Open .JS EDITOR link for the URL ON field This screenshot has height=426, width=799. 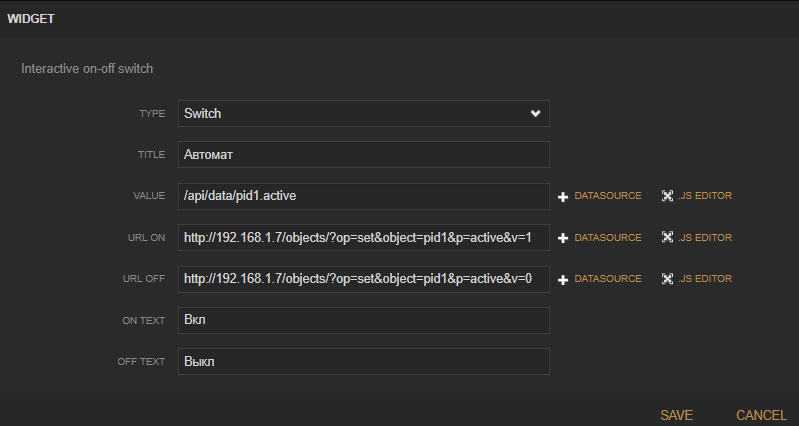coord(705,238)
